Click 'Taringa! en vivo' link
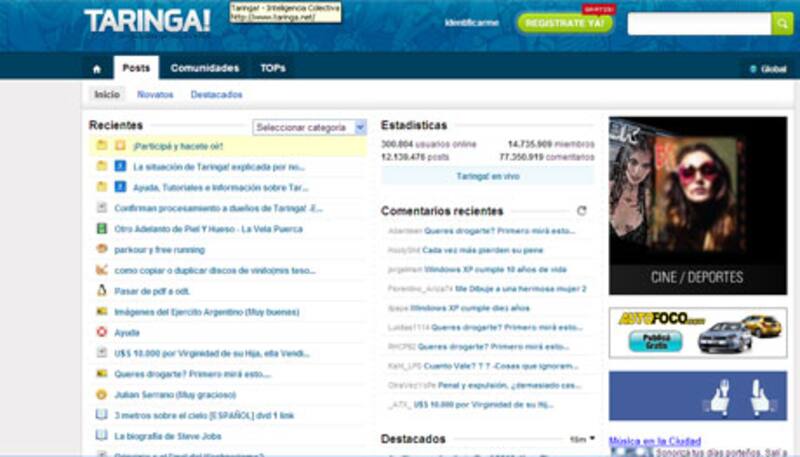The image size is (800, 457). click(488, 176)
